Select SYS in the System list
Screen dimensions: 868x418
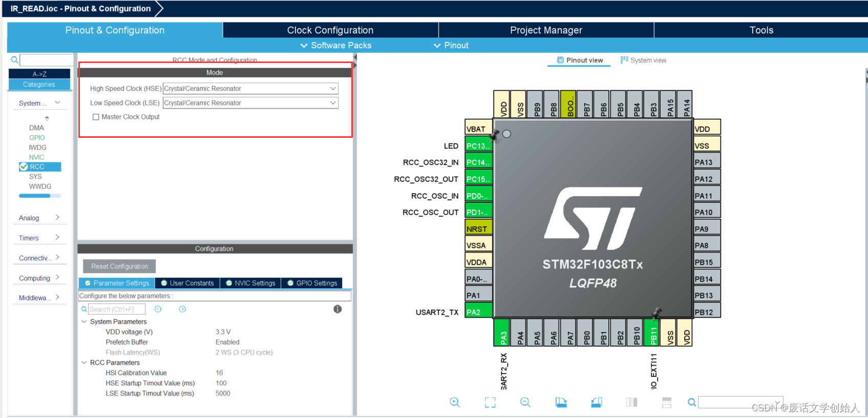(35, 176)
